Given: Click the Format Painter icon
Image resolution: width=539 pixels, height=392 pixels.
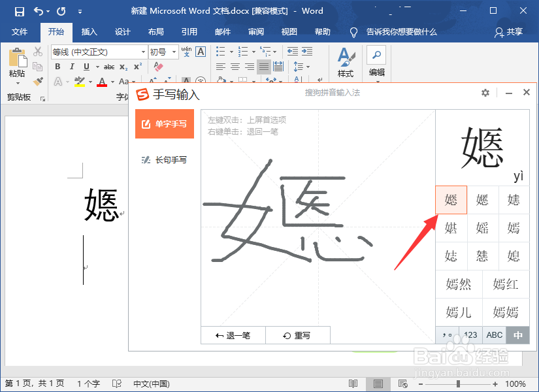Looking at the screenshot, I should [x=39, y=80].
